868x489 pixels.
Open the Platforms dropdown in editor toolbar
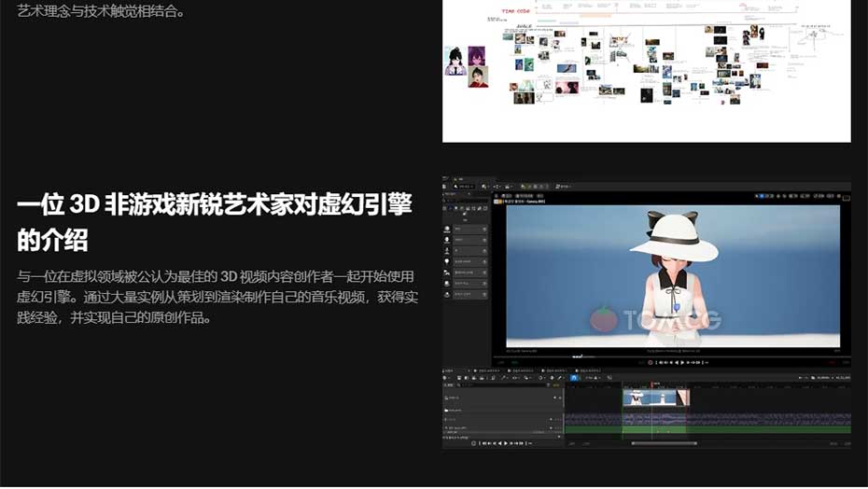pos(564,187)
